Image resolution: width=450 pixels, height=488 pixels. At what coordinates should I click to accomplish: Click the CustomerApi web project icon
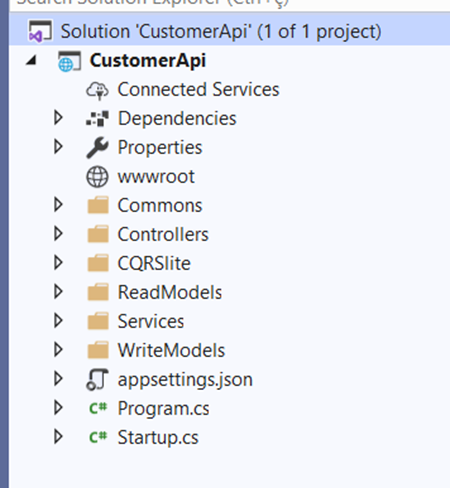pos(69,61)
